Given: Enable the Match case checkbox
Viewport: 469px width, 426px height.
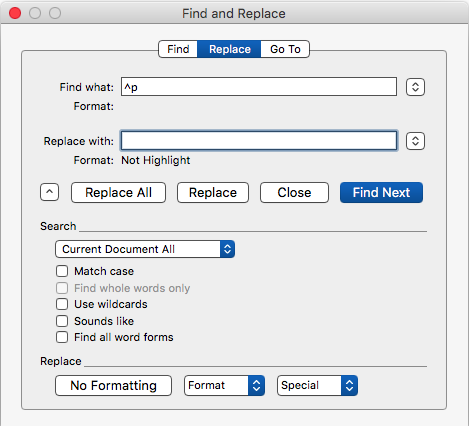Looking at the screenshot, I should (62, 271).
